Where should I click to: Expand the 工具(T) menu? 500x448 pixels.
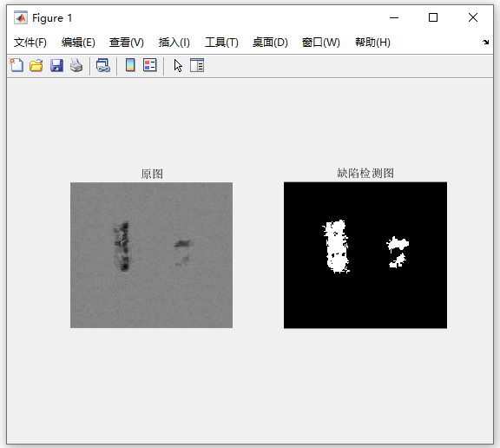(x=221, y=43)
